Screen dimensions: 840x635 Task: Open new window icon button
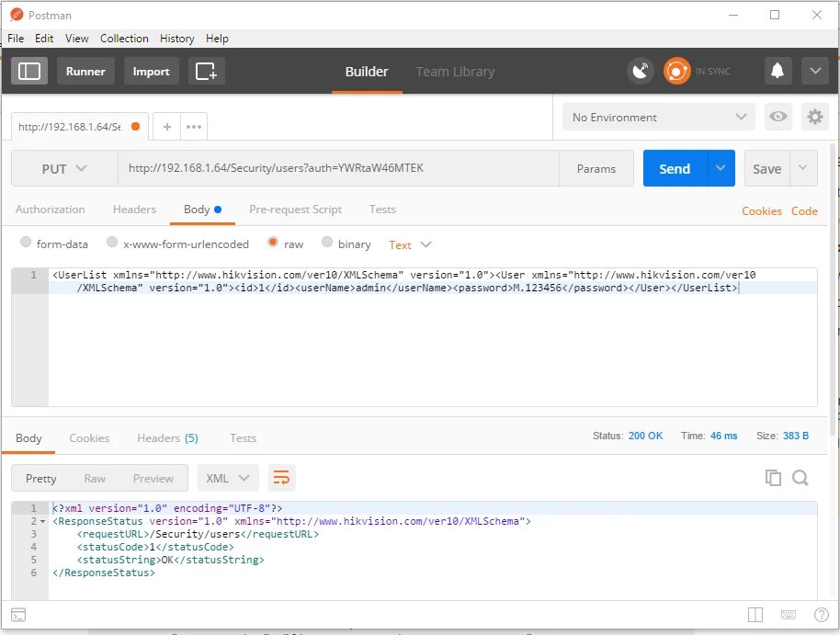click(206, 72)
